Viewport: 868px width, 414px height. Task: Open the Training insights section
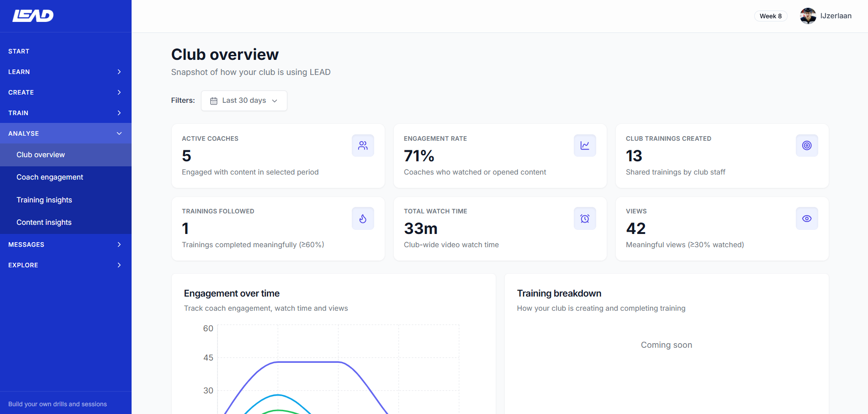(44, 200)
